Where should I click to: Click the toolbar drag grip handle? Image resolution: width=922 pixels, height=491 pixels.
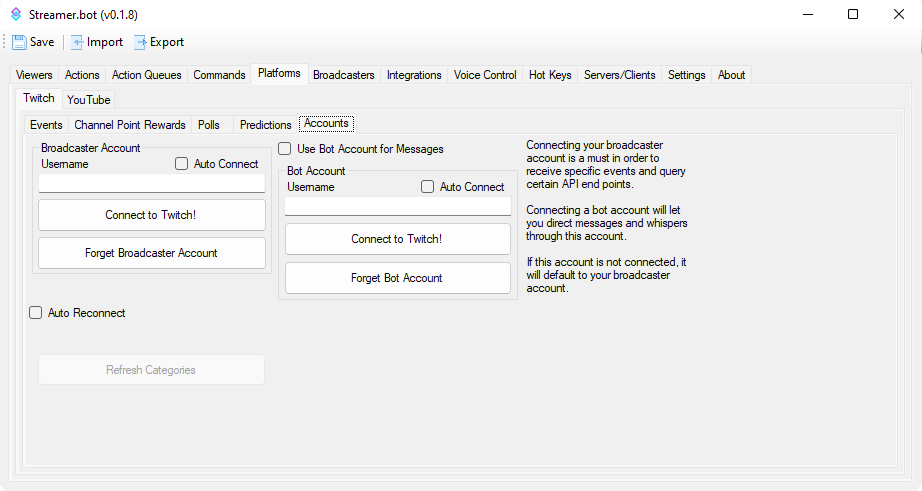click(x=4, y=42)
